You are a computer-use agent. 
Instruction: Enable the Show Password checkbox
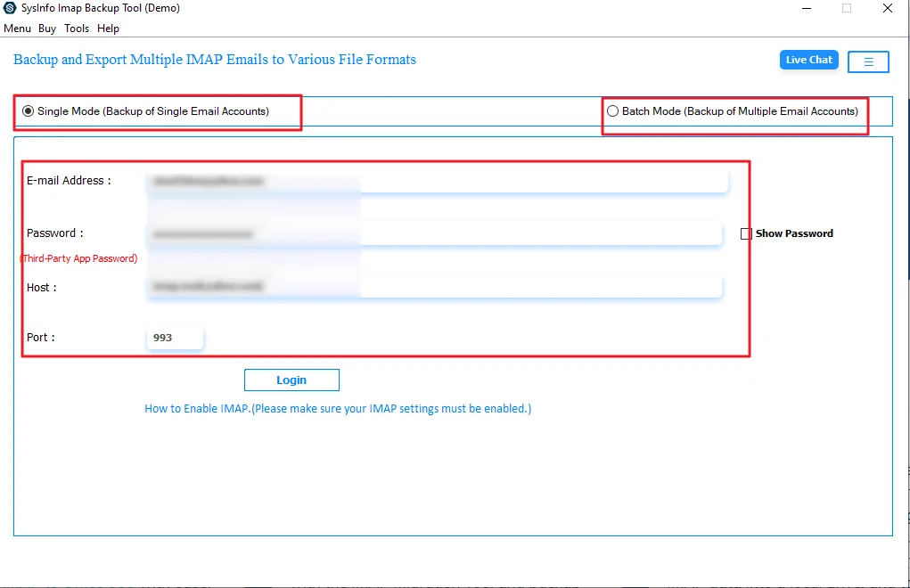point(746,233)
